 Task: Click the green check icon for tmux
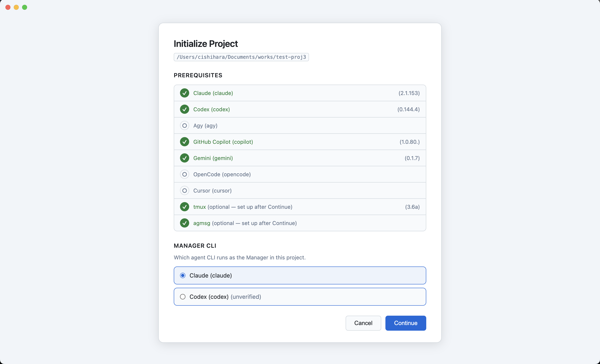pyautogui.click(x=185, y=207)
